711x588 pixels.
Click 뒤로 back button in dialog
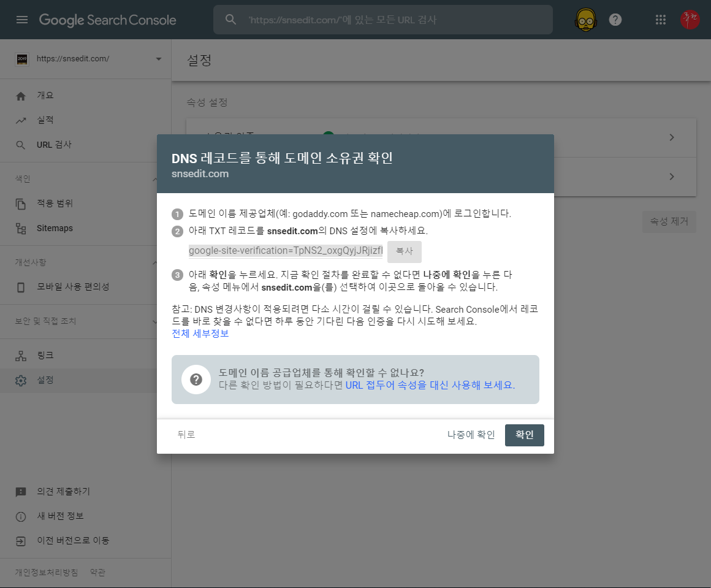coord(186,435)
